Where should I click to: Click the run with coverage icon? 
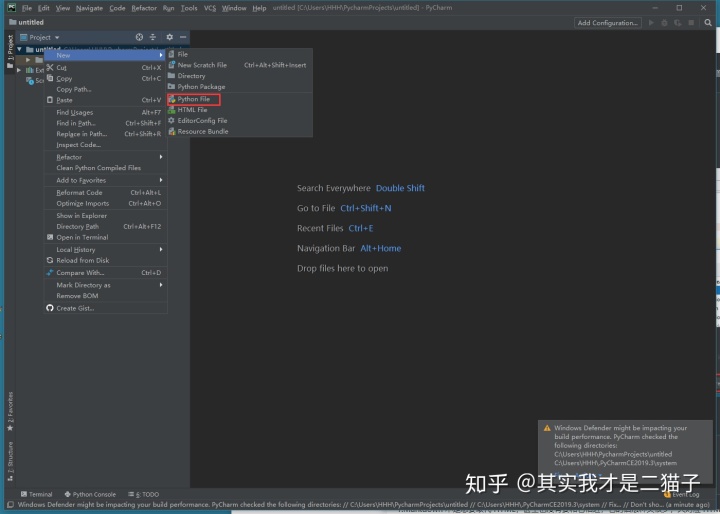(x=678, y=23)
